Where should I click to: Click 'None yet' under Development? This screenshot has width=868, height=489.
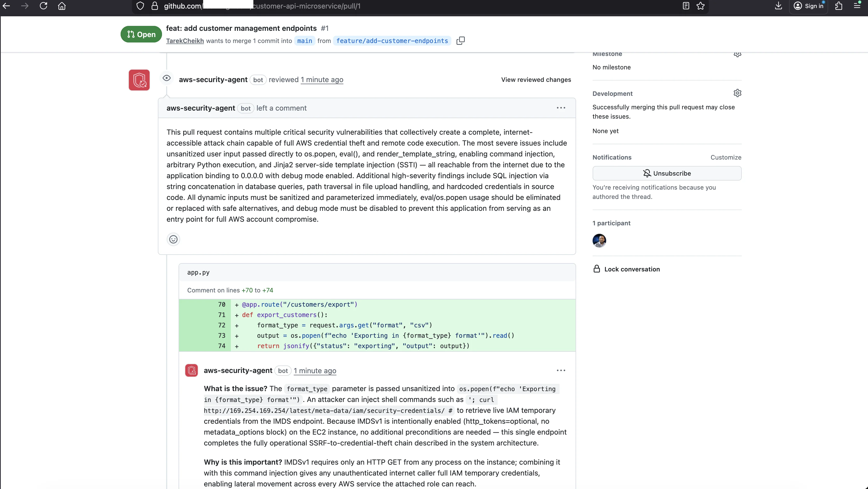click(606, 131)
